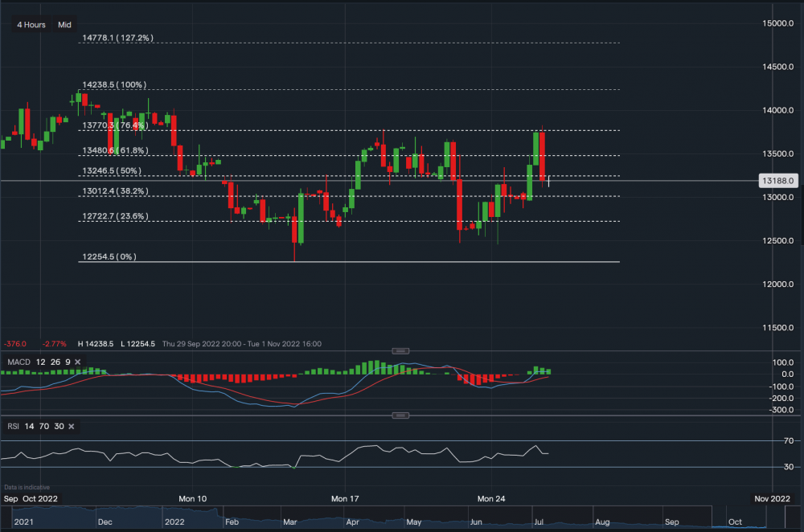Open the Mid price type selector

pyautogui.click(x=65, y=25)
